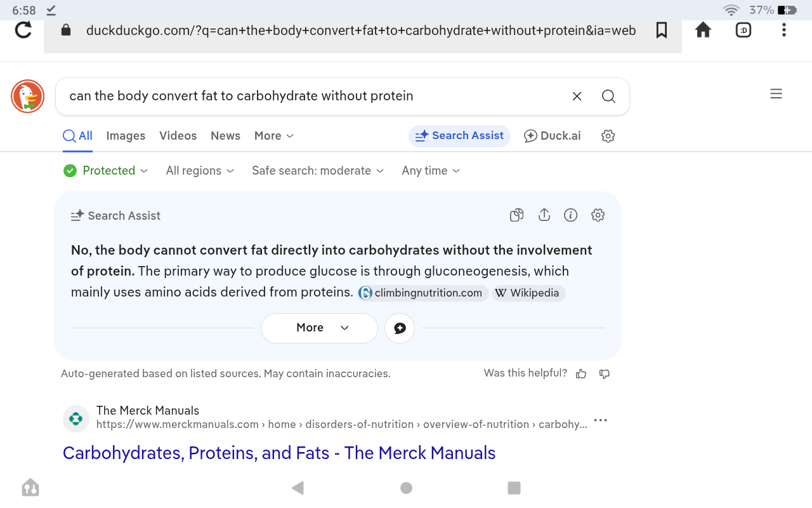Image resolution: width=812 pixels, height=508 pixels.
Task: Open the browser tab switcher
Action: (x=743, y=30)
